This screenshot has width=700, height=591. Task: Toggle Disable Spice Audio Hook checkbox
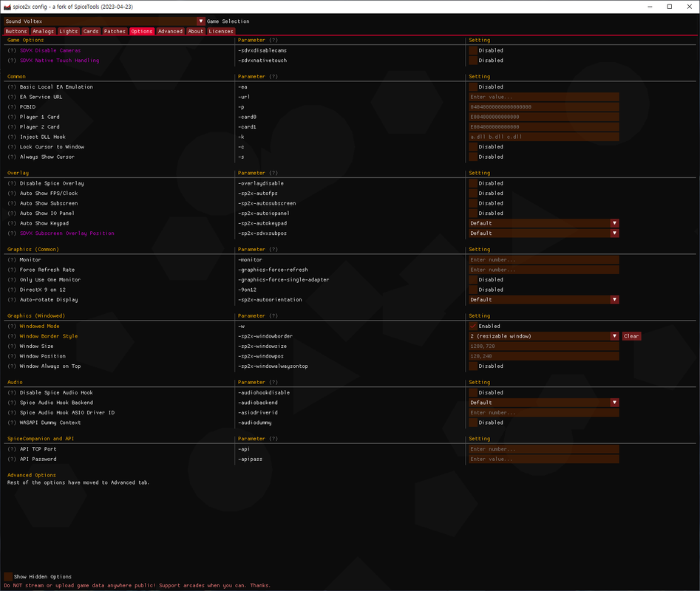pyautogui.click(x=473, y=392)
